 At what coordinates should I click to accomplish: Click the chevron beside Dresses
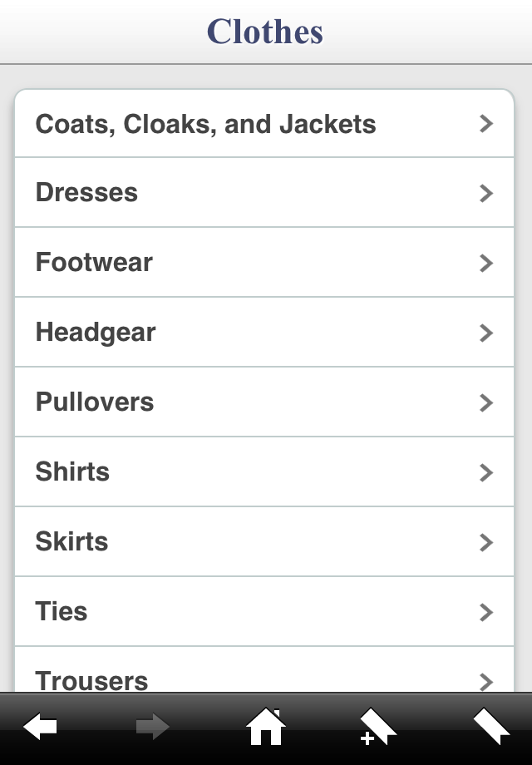[486, 193]
